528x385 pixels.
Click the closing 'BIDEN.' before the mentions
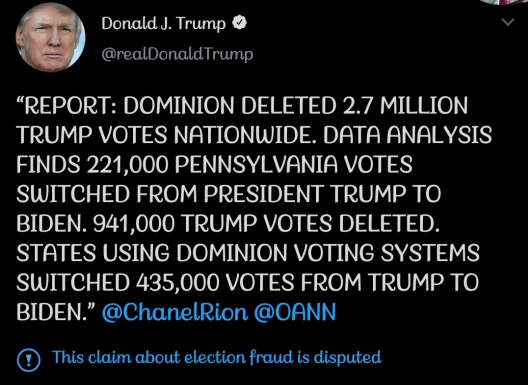(56, 312)
